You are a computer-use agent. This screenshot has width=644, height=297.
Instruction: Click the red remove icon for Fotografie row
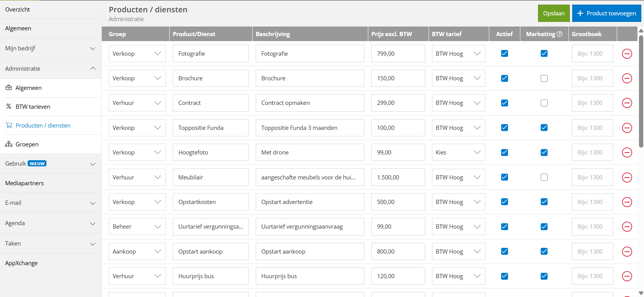click(x=627, y=54)
